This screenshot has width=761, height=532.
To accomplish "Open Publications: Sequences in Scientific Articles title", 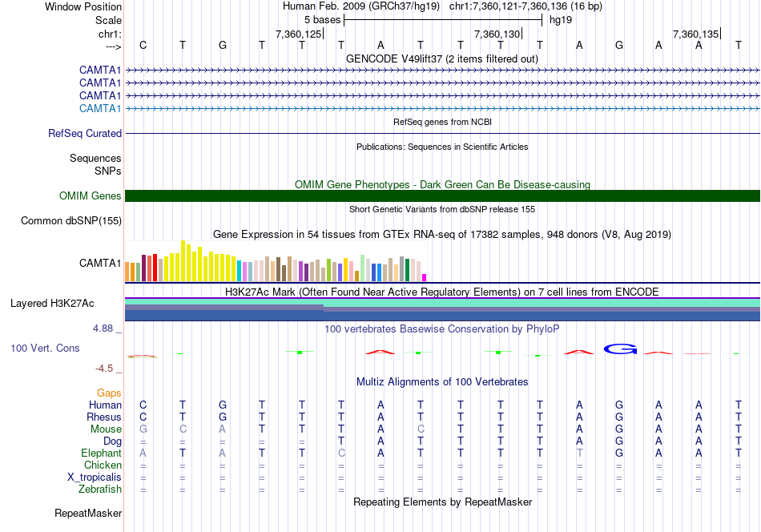I will [x=442, y=147].
